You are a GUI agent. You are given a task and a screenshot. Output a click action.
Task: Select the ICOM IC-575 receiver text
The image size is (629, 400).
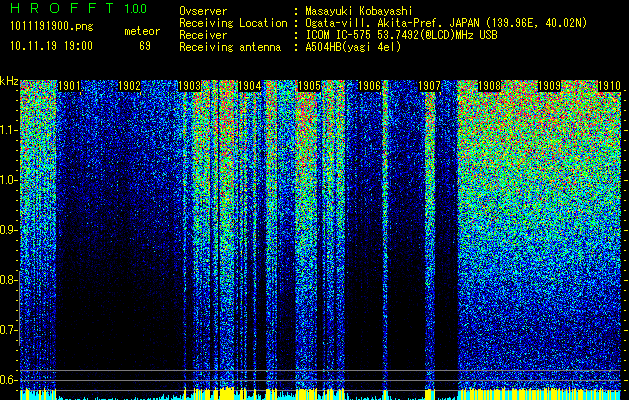point(401,35)
